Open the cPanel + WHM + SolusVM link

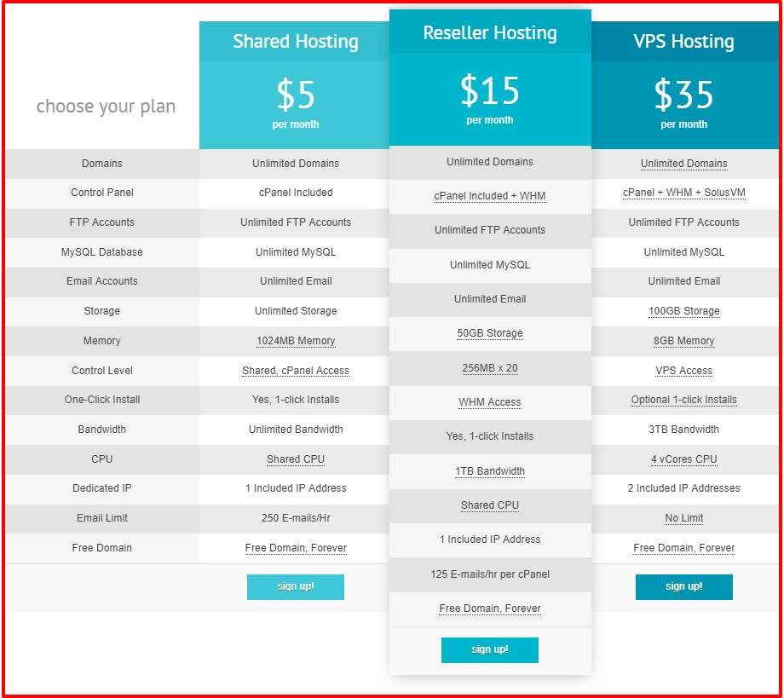click(x=683, y=193)
